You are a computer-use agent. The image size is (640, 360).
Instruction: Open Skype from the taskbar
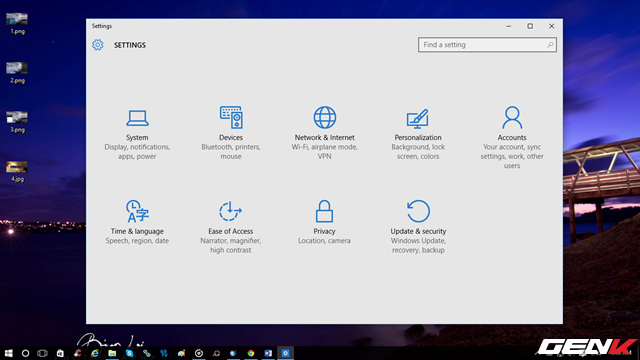click(130, 353)
